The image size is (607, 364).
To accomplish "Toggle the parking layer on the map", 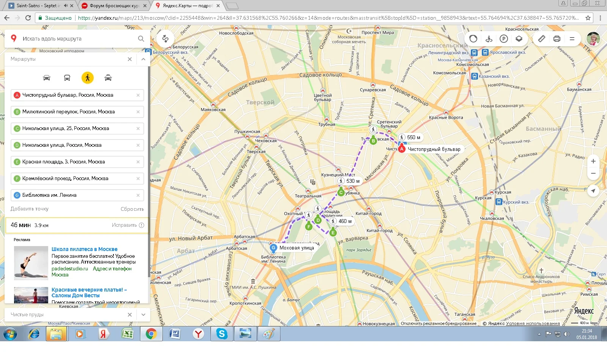I will click(x=504, y=39).
